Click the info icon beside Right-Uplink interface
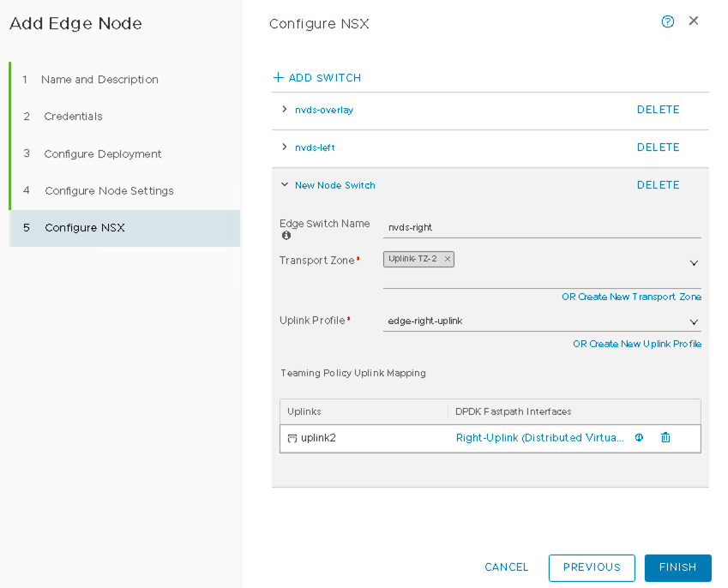The image size is (728, 588). 639,438
